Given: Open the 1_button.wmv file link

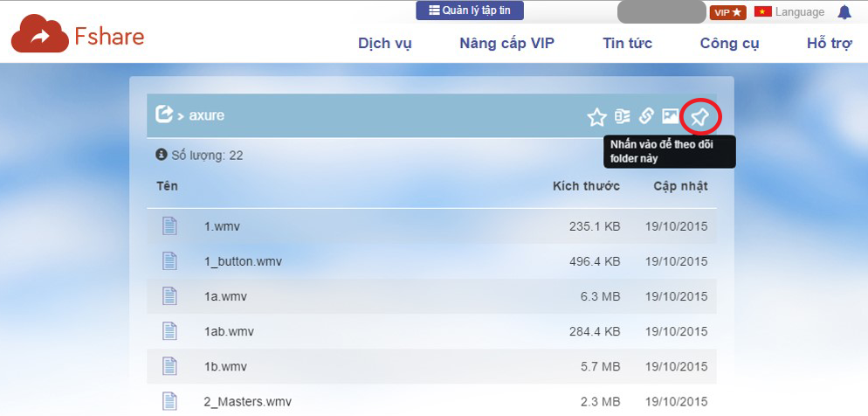Looking at the screenshot, I should [243, 261].
